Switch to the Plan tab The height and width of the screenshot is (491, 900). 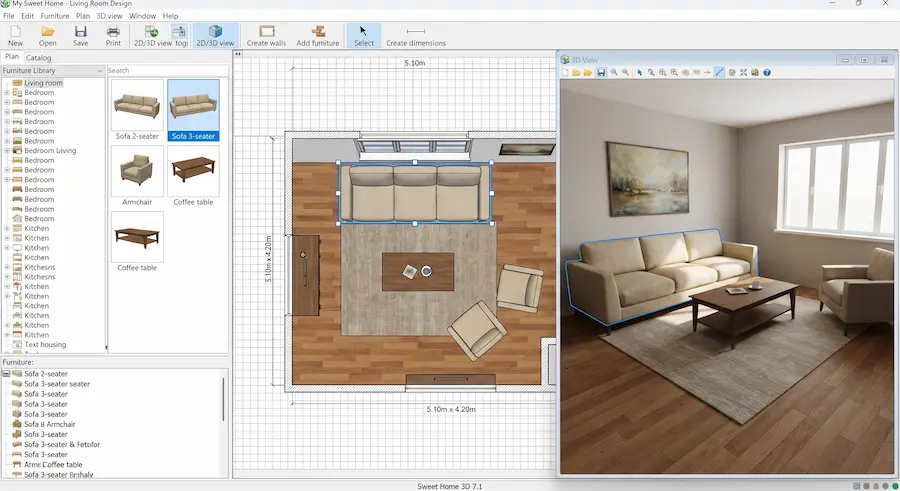click(12, 57)
